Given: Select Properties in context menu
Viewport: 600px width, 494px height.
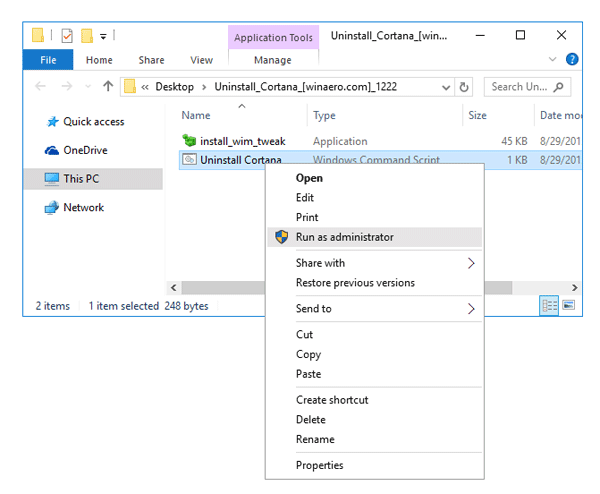Looking at the screenshot, I should [x=319, y=465].
